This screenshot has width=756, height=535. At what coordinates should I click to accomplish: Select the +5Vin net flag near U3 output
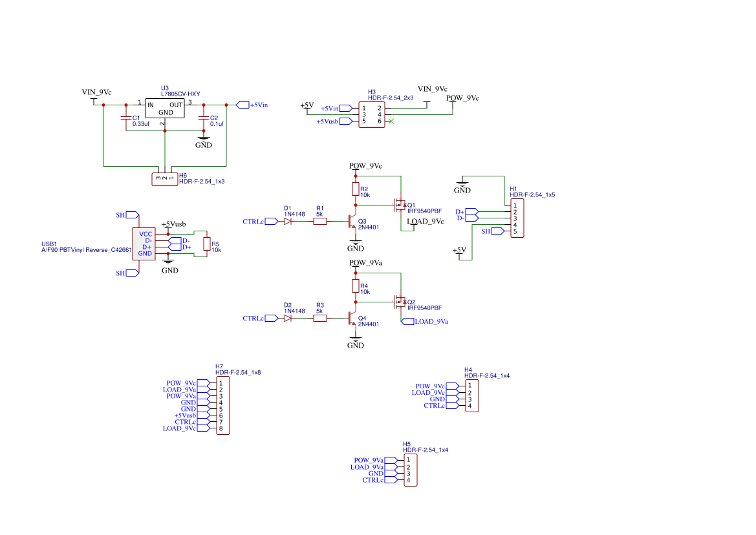tap(241, 105)
